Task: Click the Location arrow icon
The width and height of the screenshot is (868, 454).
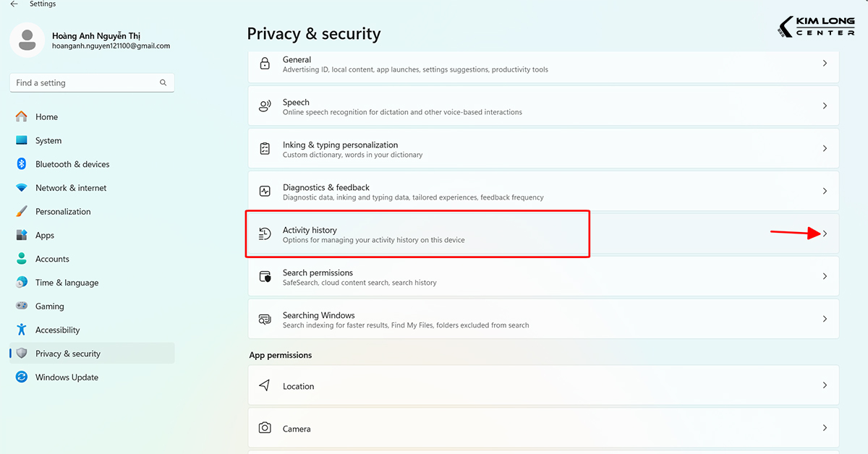Action: click(265, 386)
